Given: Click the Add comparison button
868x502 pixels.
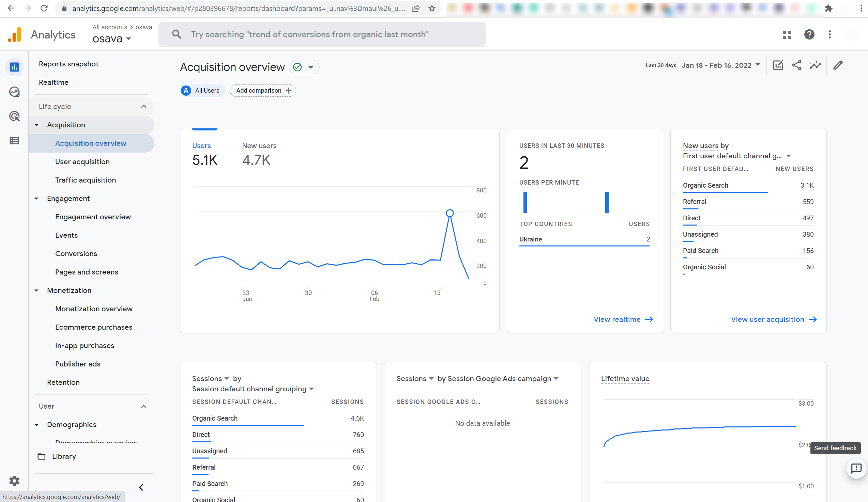Looking at the screenshot, I should [x=263, y=91].
